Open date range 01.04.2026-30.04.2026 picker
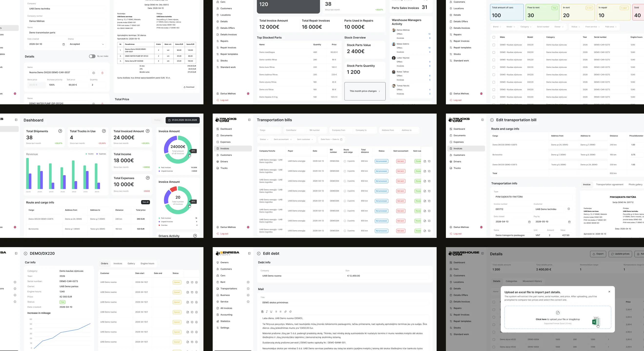This screenshot has width=644, height=351. (x=182, y=120)
